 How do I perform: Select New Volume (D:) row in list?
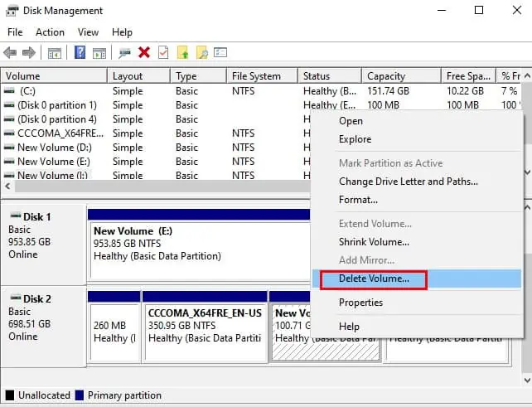(x=155, y=148)
